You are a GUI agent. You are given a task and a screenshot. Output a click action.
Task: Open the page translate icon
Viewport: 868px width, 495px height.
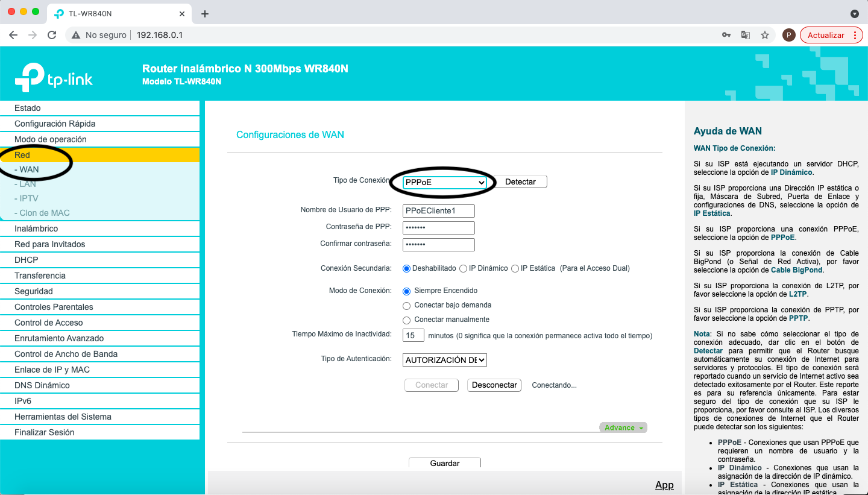746,35
